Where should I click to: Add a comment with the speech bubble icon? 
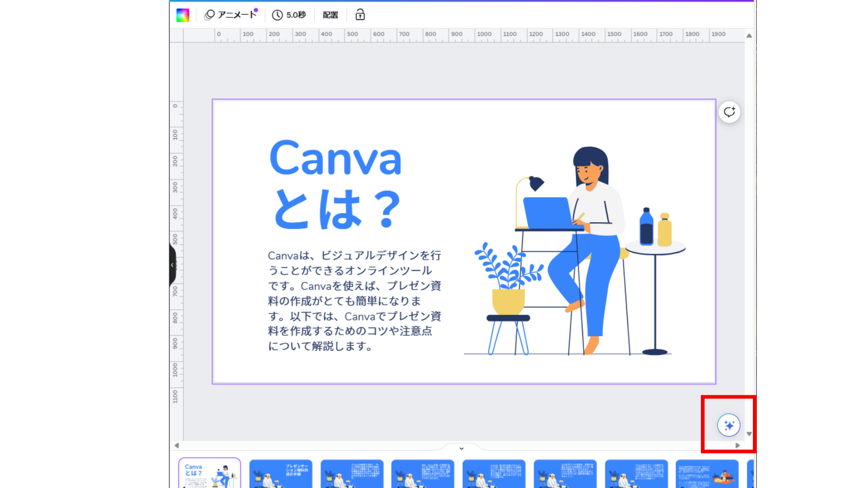click(x=730, y=112)
